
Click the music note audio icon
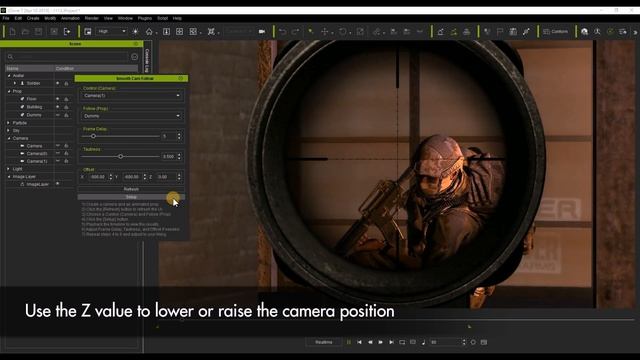(423, 342)
